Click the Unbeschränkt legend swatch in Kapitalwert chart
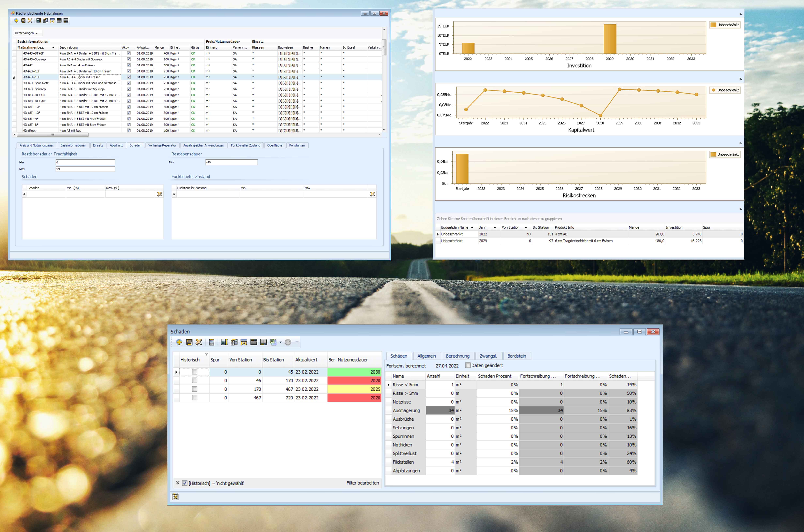The width and height of the screenshot is (804, 532). coord(714,90)
